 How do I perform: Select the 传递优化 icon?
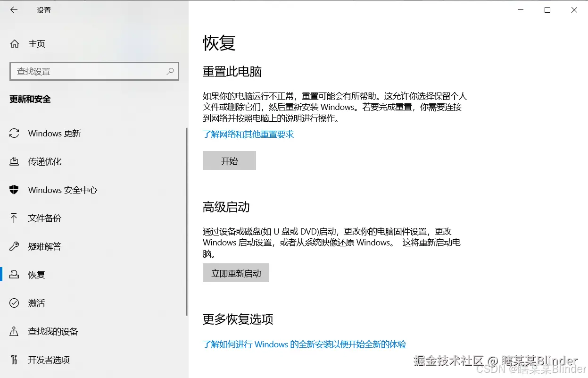[x=14, y=162]
